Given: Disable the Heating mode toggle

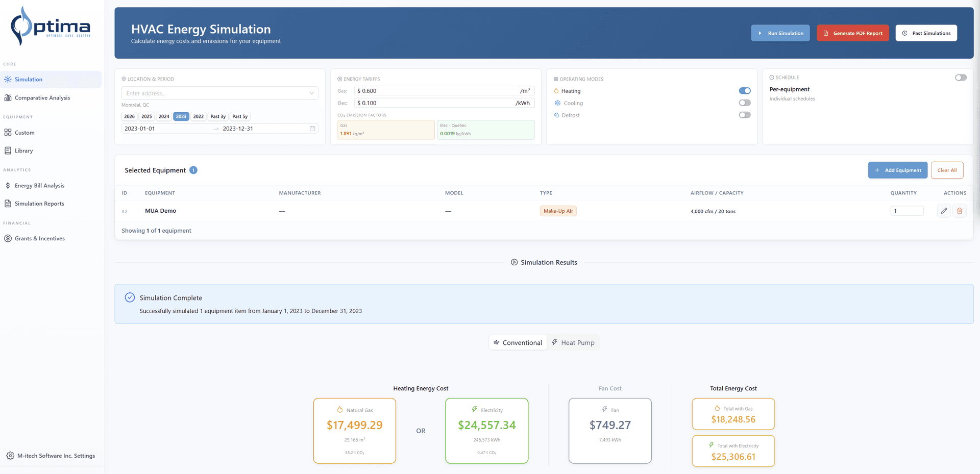Looking at the screenshot, I should [x=745, y=91].
